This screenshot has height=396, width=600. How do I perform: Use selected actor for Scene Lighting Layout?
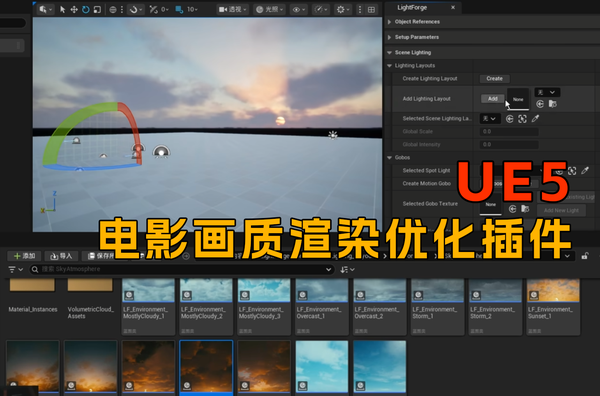[x=509, y=119]
